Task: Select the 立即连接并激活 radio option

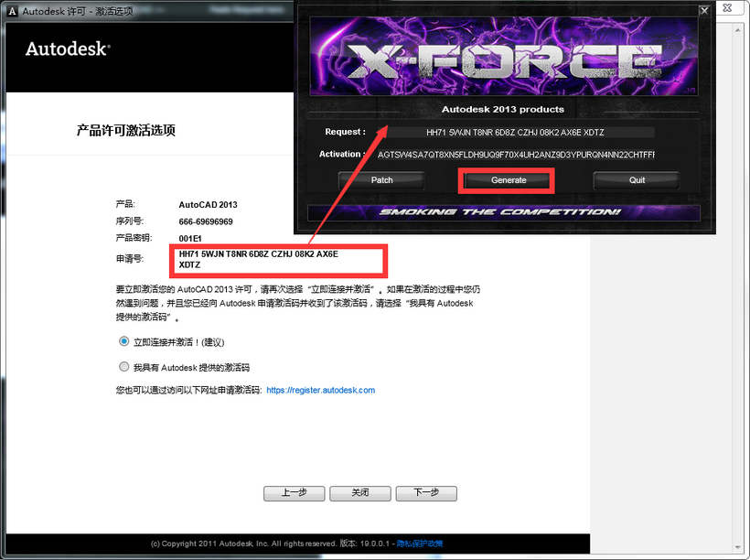Action: coord(123,341)
